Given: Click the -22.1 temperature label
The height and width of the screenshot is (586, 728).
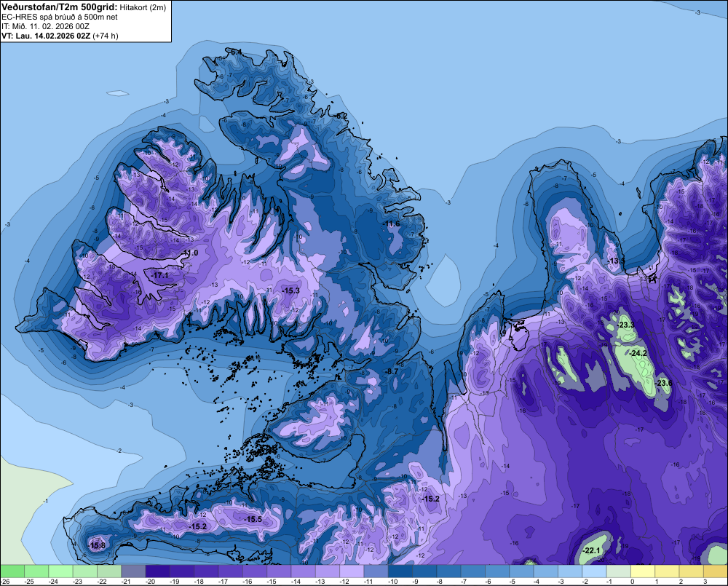Looking at the screenshot, I should tap(591, 551).
